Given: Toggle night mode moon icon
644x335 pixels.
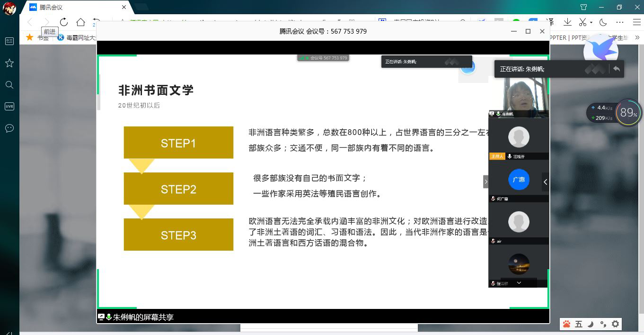Looking at the screenshot, I should (x=603, y=22).
